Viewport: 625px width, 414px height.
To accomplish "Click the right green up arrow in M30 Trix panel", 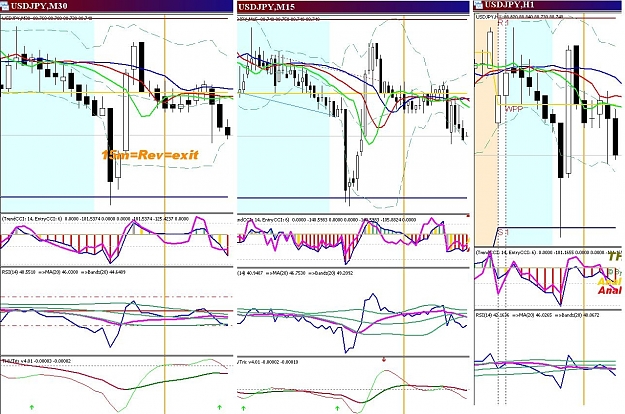I will coord(219,407).
